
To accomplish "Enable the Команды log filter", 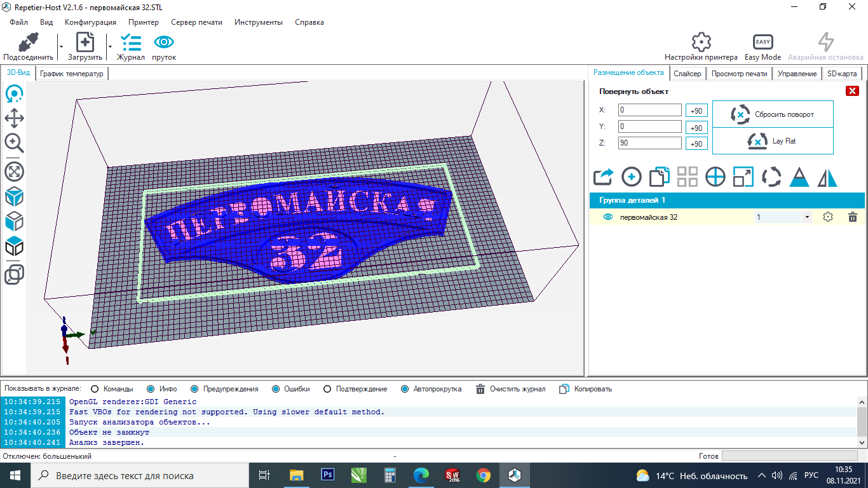I will [95, 389].
